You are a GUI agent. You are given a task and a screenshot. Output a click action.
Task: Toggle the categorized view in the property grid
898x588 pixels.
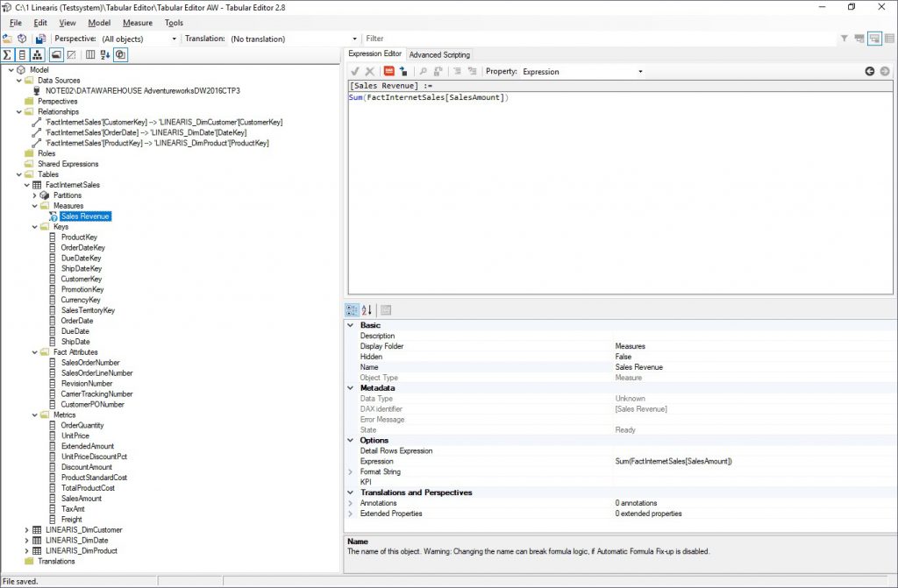click(353, 309)
